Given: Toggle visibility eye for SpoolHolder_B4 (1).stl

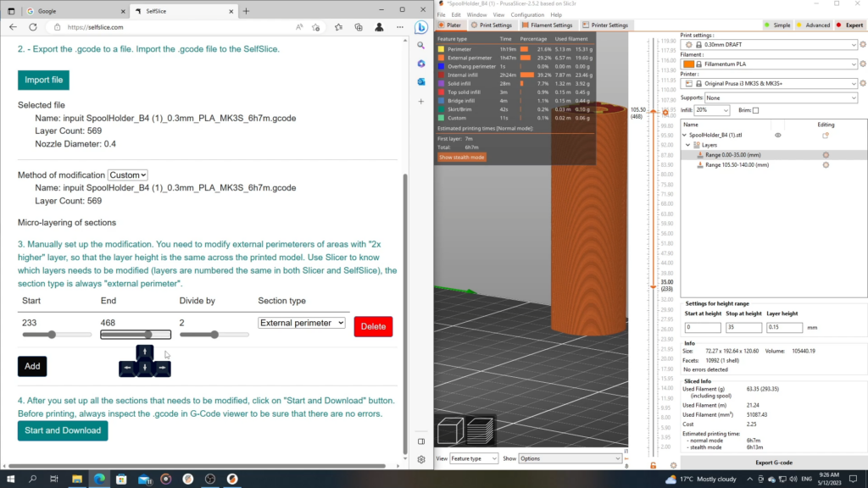Looking at the screenshot, I should (778, 135).
